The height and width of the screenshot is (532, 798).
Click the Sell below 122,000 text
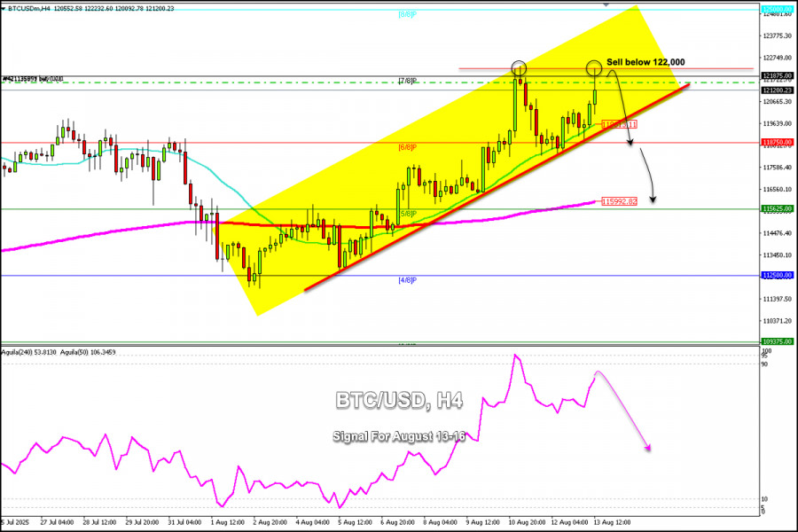[645, 62]
